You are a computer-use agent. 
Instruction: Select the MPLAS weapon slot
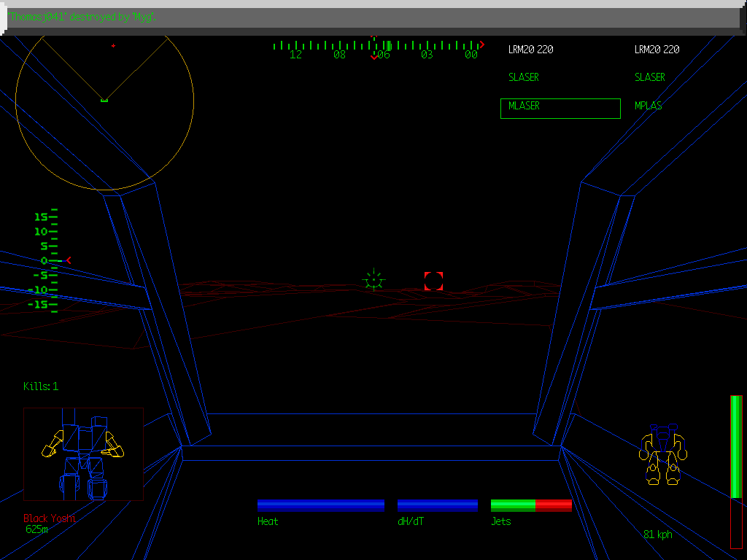click(649, 105)
